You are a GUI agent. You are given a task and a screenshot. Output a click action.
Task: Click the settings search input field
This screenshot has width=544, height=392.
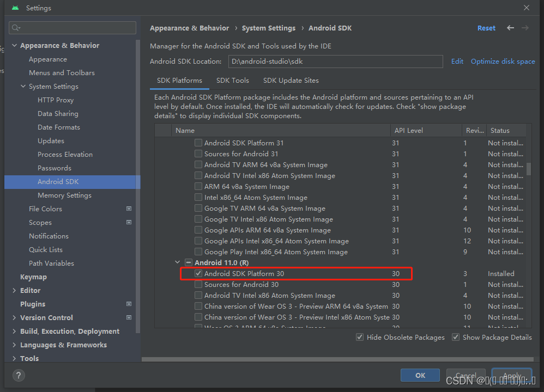pyautogui.click(x=72, y=28)
